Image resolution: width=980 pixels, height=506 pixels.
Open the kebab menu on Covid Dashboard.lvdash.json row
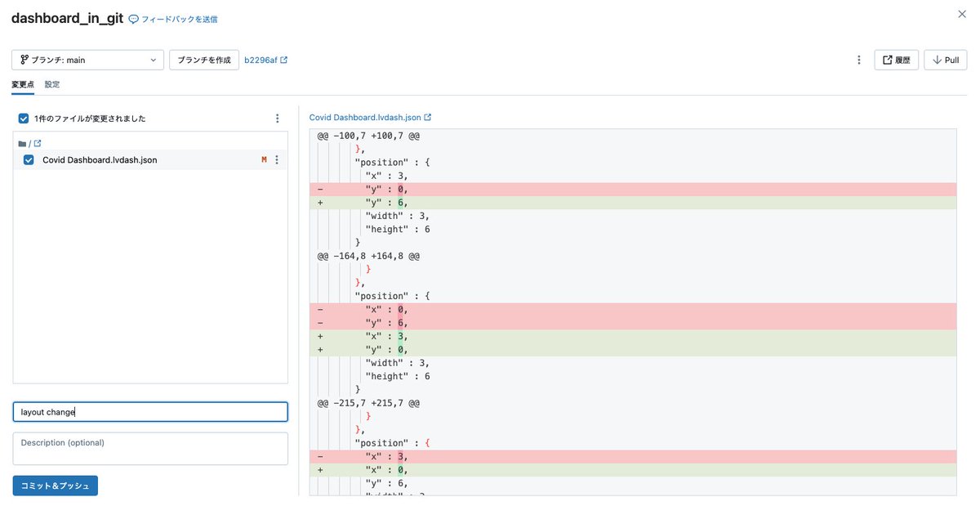(x=277, y=159)
